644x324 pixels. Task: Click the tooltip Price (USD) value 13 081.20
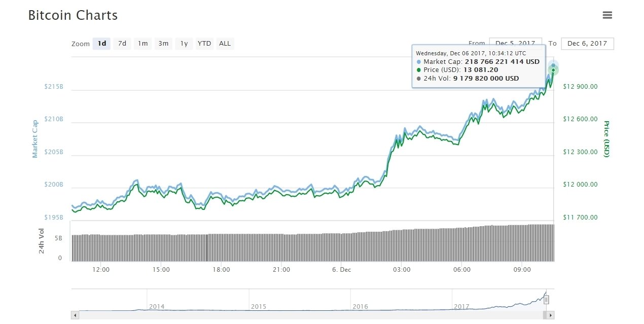(x=481, y=70)
